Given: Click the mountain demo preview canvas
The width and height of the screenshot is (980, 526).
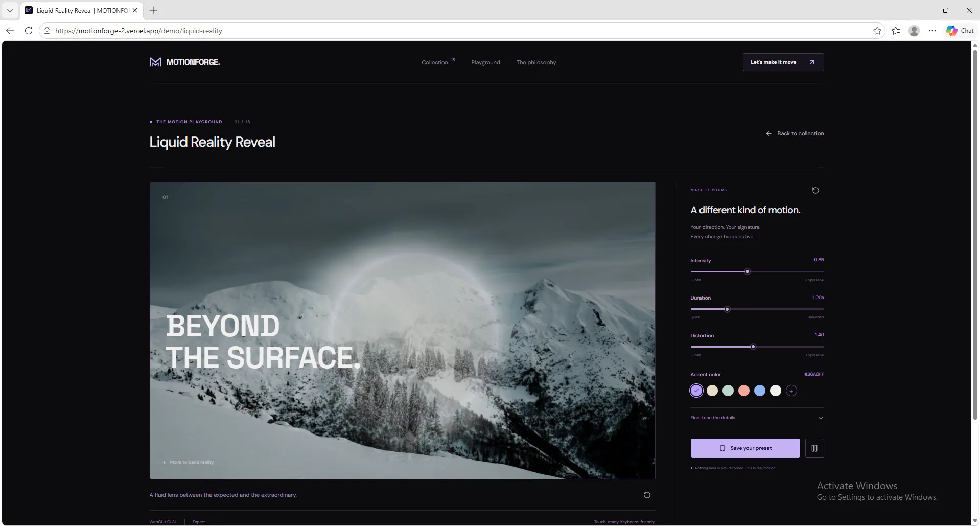Looking at the screenshot, I should tap(403, 330).
